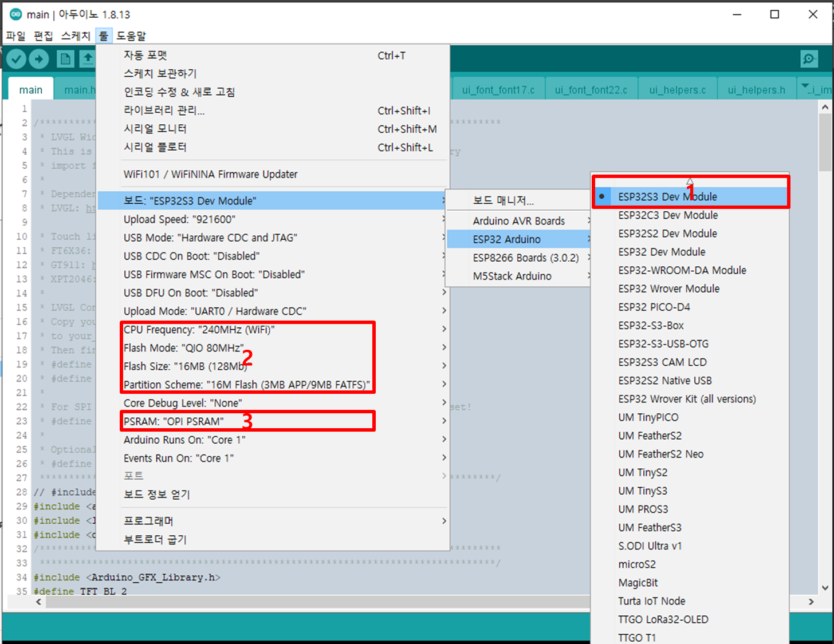Expand Flash Mode "QIO 80MHz" submenu
Screen dimensions: 834x644
tap(273, 347)
